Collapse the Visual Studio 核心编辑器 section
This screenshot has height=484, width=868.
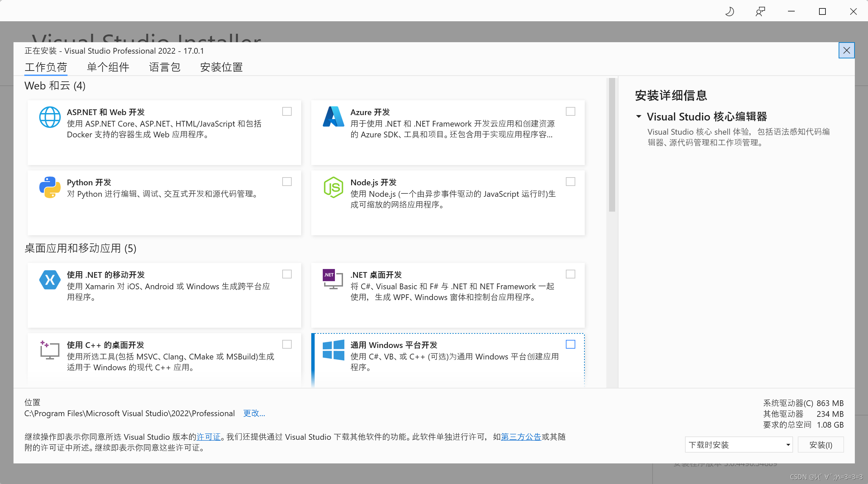tap(638, 116)
